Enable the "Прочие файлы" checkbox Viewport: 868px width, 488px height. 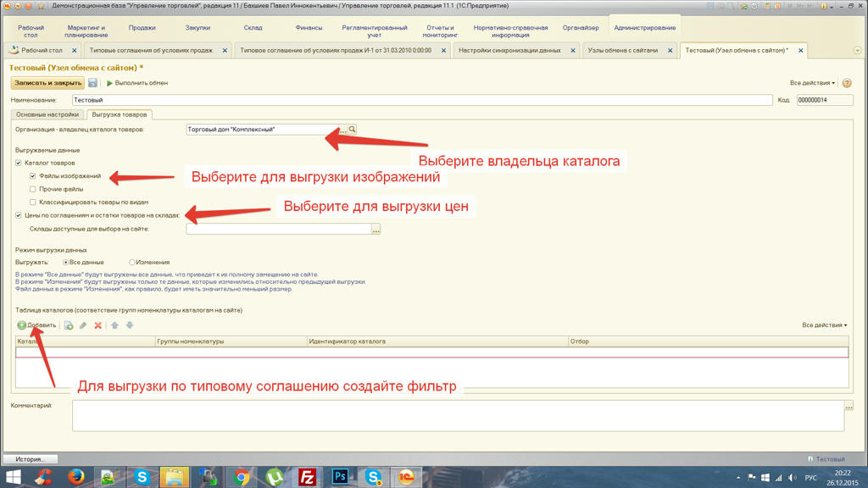point(33,189)
